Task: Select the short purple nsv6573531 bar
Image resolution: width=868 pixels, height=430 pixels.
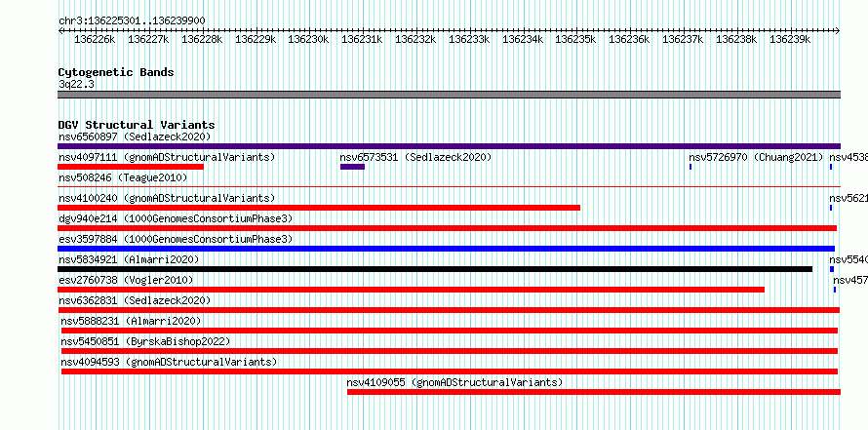Action: point(353,167)
